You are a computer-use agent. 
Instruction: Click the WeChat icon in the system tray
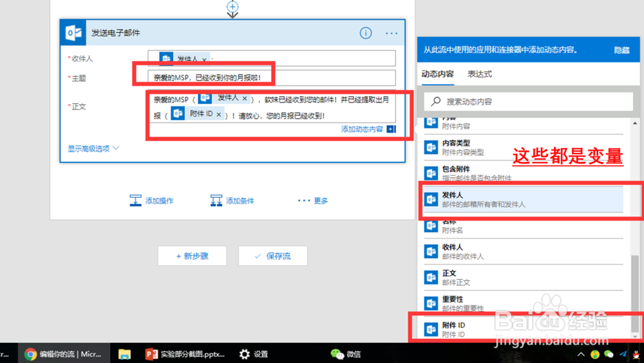point(609,354)
